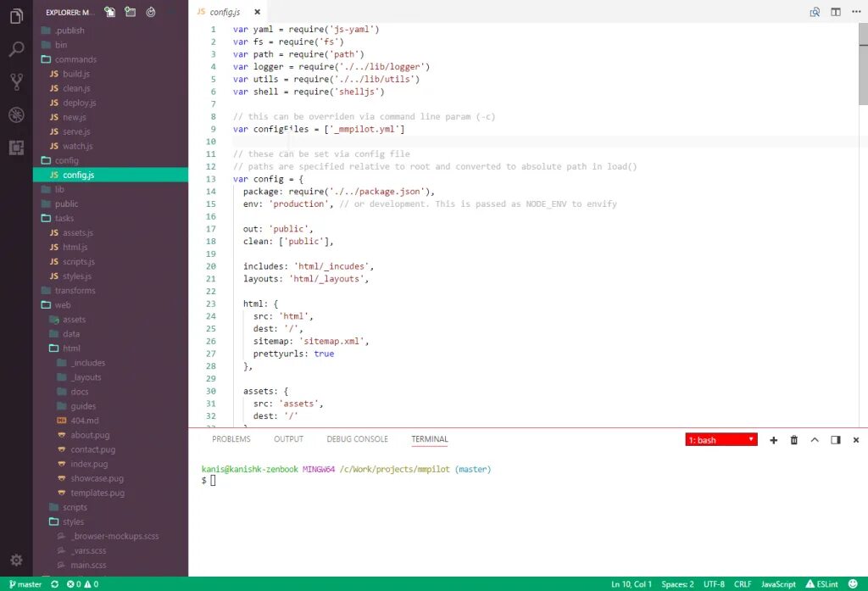Click the open changes icon in the editor toolbar
The width and height of the screenshot is (868, 591).
815,12
